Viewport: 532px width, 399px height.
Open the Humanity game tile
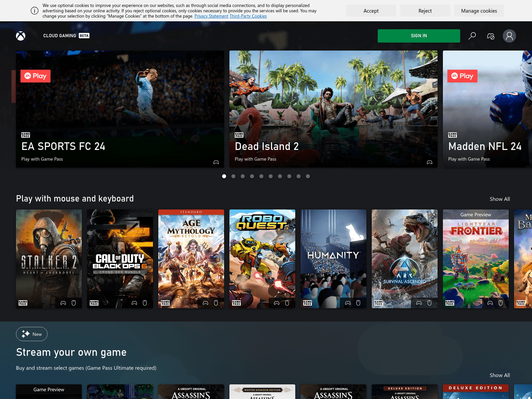click(333, 259)
